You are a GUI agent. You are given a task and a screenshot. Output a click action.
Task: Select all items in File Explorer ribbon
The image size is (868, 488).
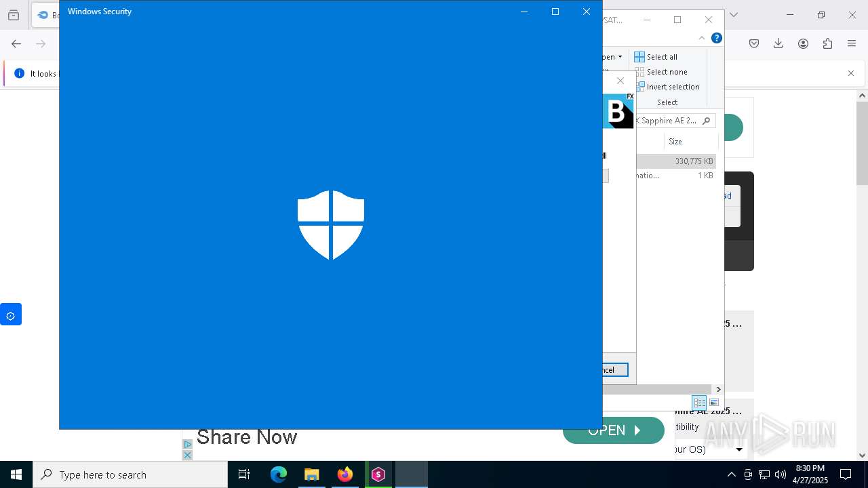coord(656,57)
